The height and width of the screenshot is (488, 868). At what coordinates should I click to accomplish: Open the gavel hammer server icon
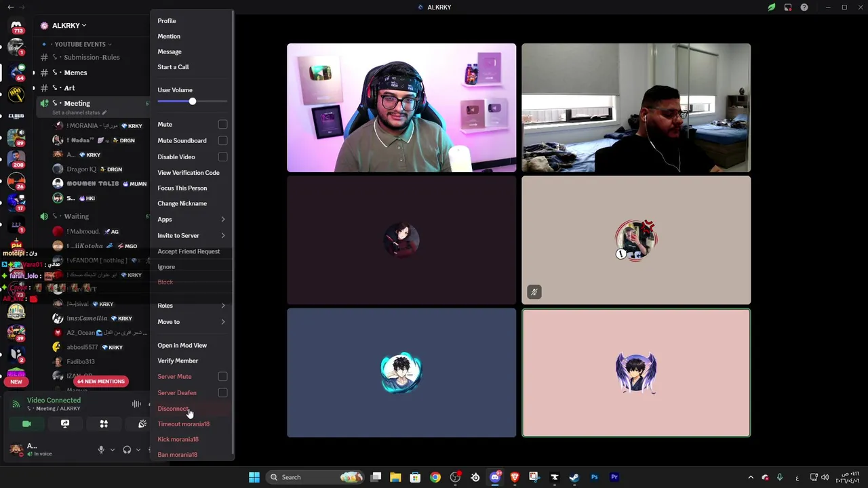16,94
